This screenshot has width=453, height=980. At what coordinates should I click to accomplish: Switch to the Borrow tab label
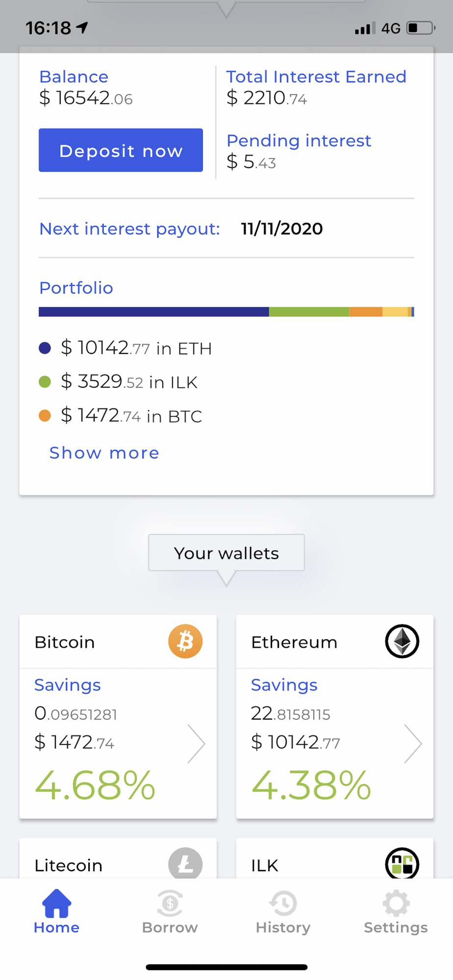tap(170, 928)
